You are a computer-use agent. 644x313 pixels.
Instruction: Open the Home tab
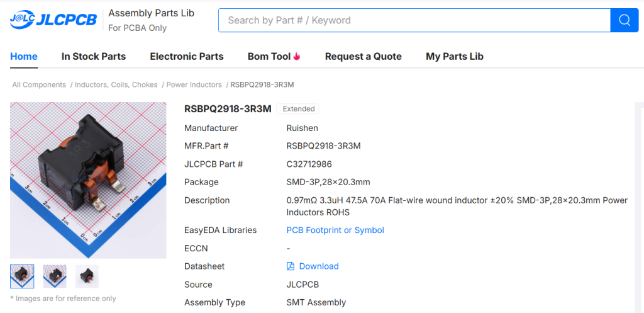pyautogui.click(x=24, y=57)
